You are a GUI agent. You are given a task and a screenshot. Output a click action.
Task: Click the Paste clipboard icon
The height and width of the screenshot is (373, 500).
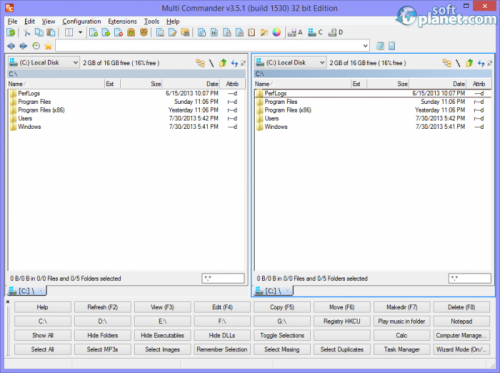click(51, 33)
